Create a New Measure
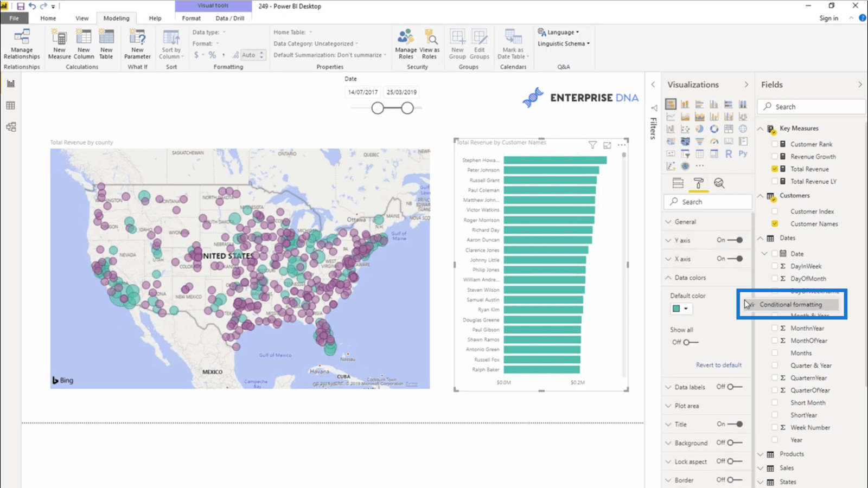Screen dimensions: 868x488 59,44
